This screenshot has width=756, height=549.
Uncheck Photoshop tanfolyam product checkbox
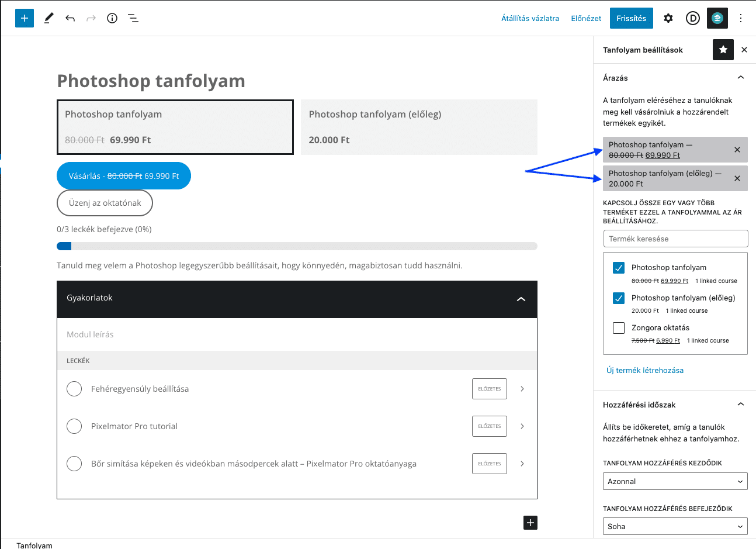619,268
